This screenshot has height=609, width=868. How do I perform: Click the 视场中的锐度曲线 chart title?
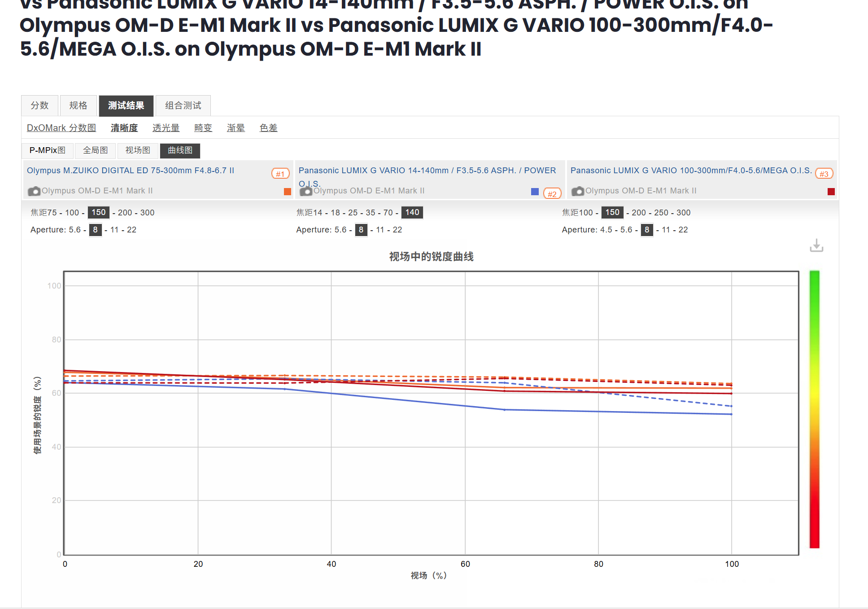431,257
